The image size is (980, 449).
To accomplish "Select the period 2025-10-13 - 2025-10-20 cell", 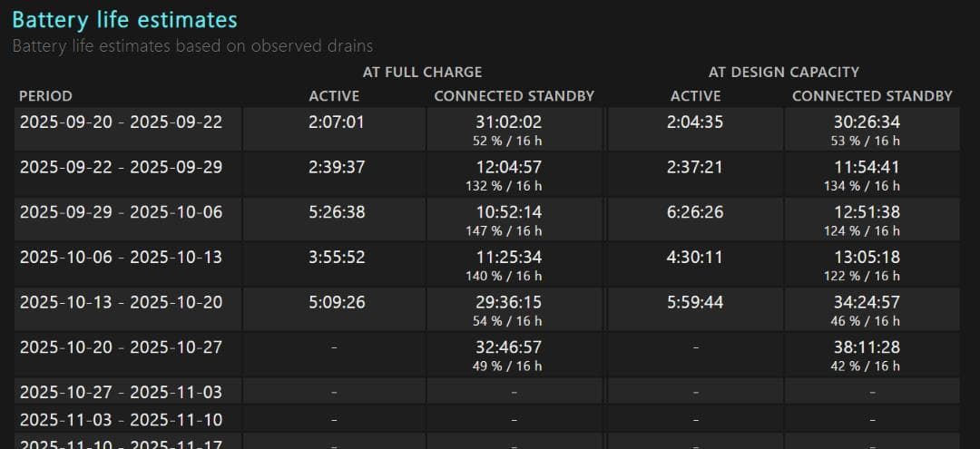I will pos(121,301).
